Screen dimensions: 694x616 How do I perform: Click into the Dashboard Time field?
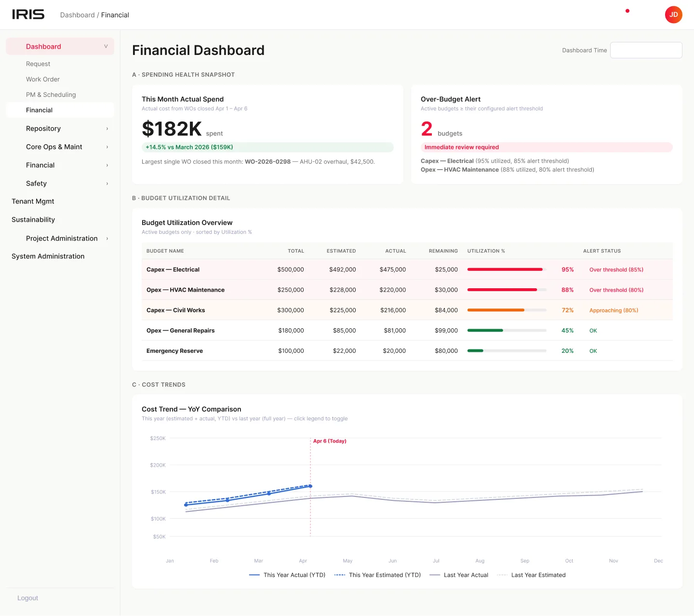(x=646, y=50)
